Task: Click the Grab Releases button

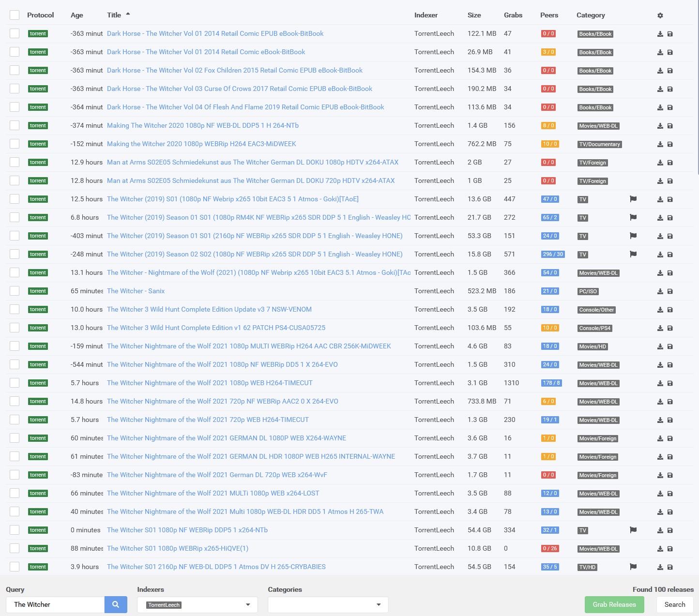Action: (614, 604)
